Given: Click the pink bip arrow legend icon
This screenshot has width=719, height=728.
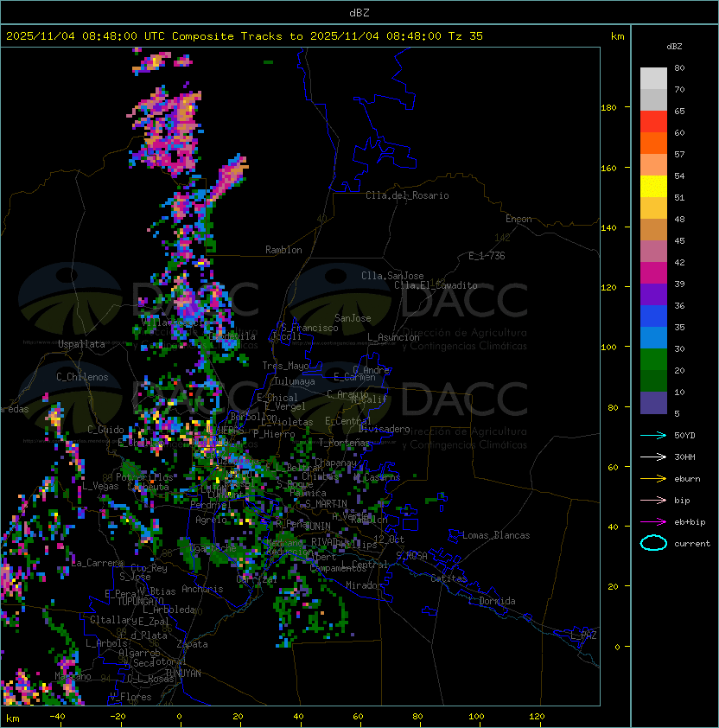Looking at the screenshot, I should tap(653, 500).
